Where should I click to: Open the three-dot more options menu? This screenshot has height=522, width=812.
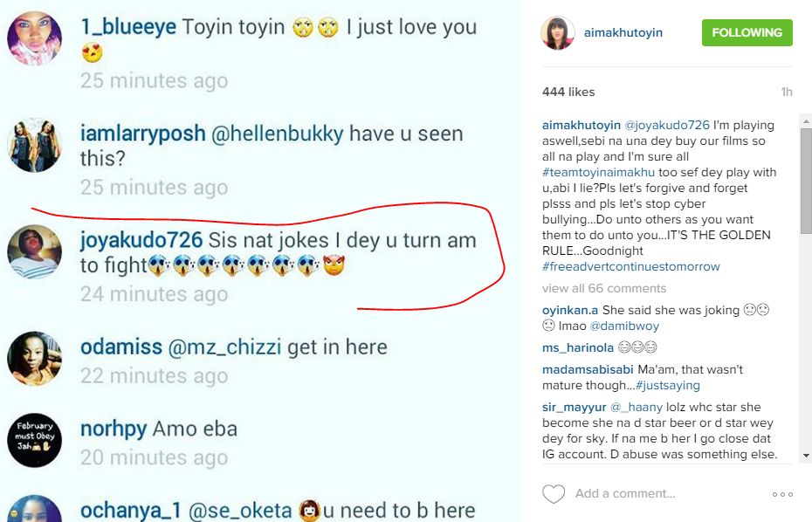click(782, 494)
